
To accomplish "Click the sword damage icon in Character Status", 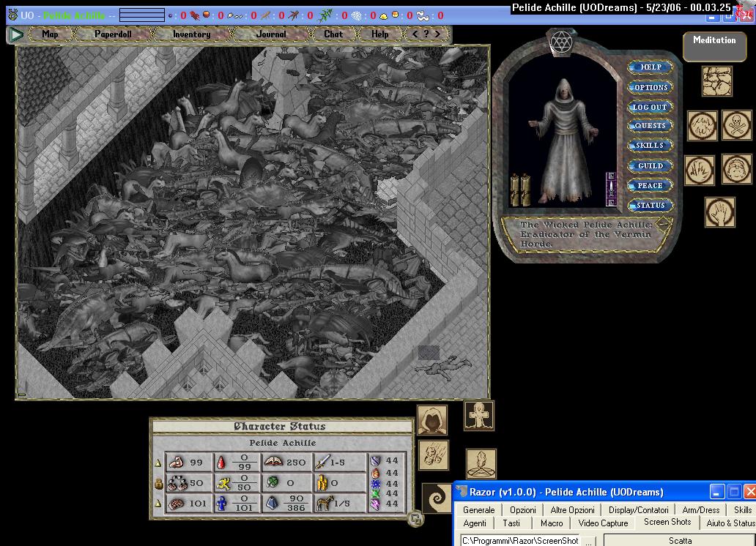I will point(322,462).
